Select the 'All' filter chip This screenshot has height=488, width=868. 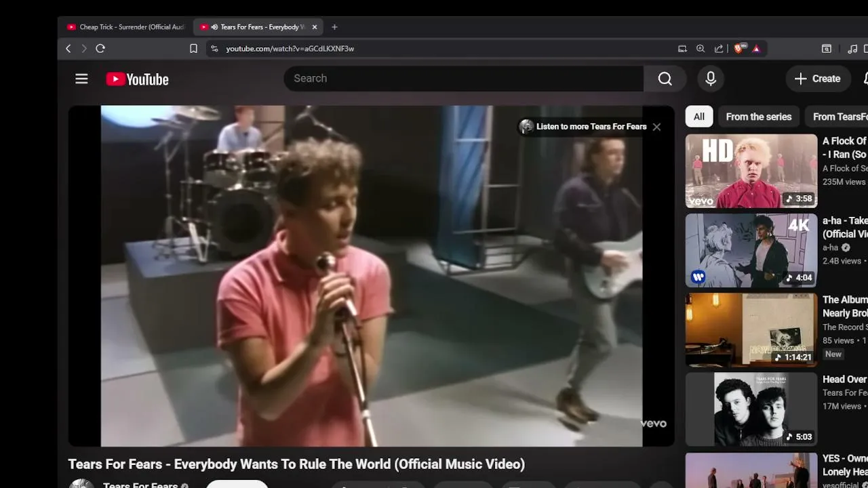[x=699, y=117]
